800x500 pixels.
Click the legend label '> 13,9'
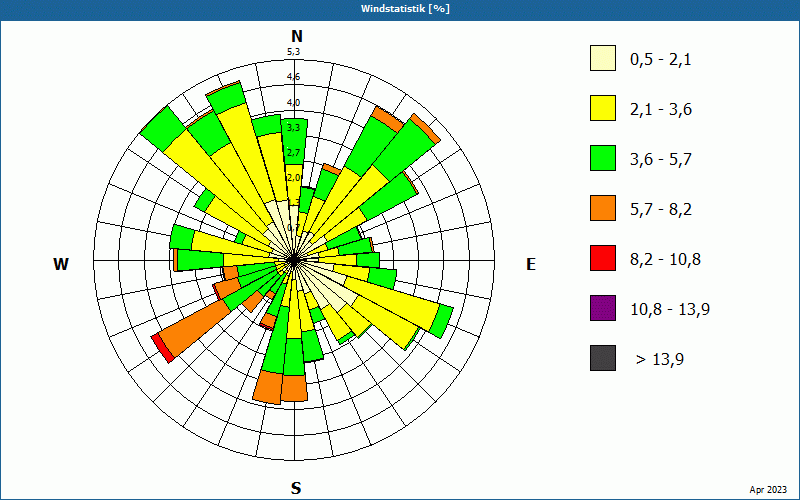click(x=660, y=360)
